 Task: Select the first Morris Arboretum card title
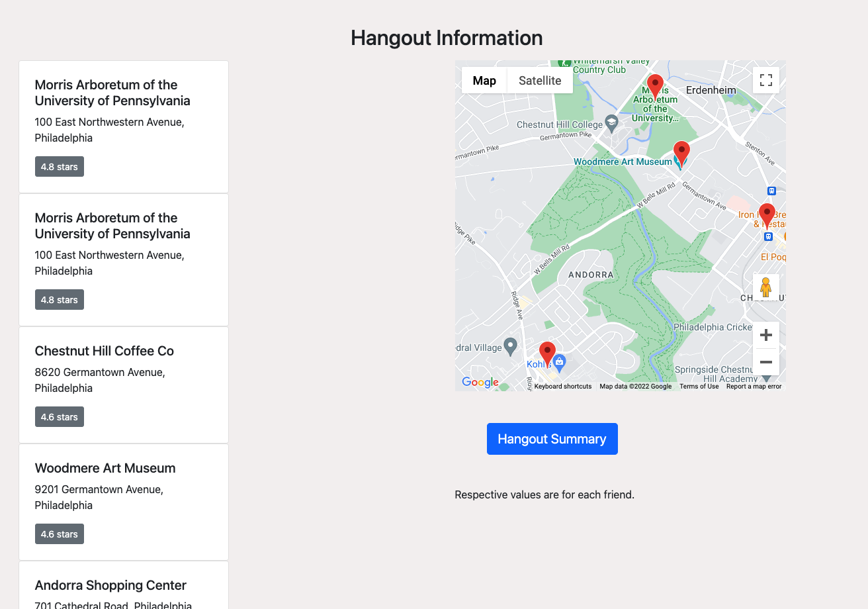[x=112, y=93]
